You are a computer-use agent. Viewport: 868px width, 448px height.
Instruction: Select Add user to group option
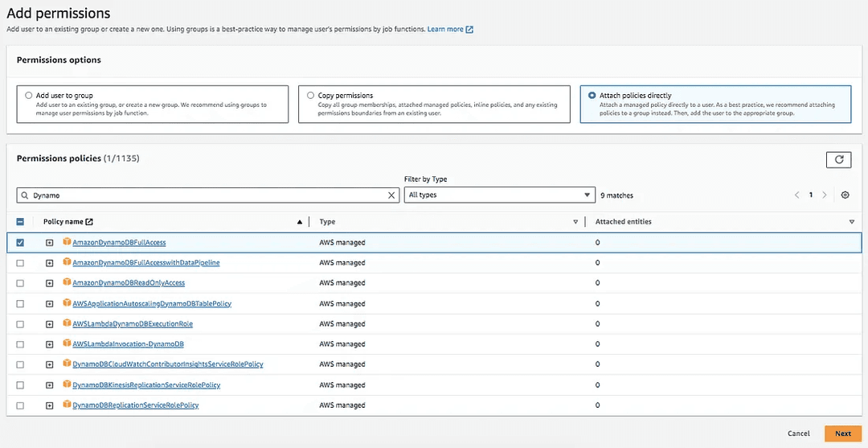tap(29, 95)
